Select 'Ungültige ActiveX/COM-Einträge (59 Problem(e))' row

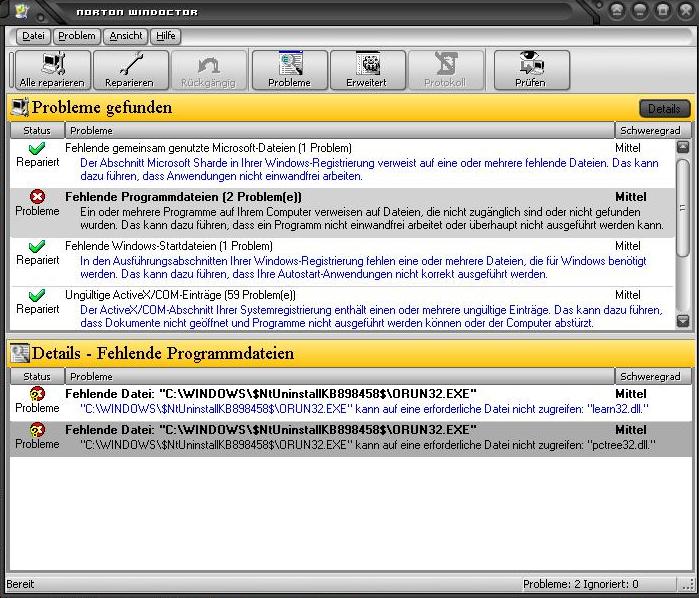342,309
